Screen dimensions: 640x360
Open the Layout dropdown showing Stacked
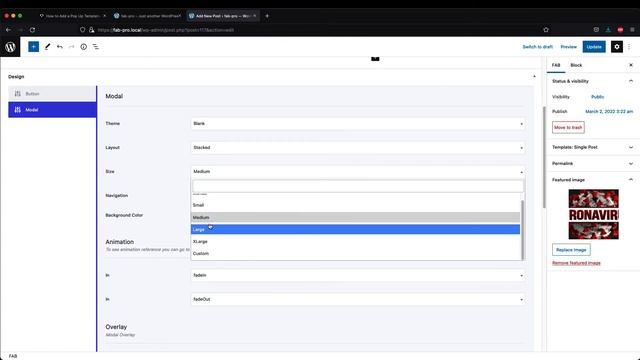[x=358, y=148]
